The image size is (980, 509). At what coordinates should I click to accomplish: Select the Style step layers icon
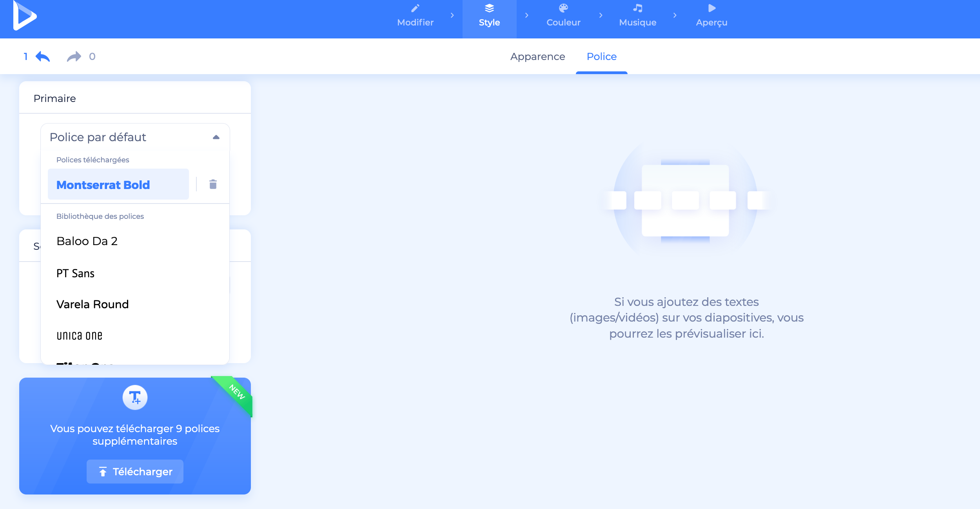pyautogui.click(x=489, y=8)
